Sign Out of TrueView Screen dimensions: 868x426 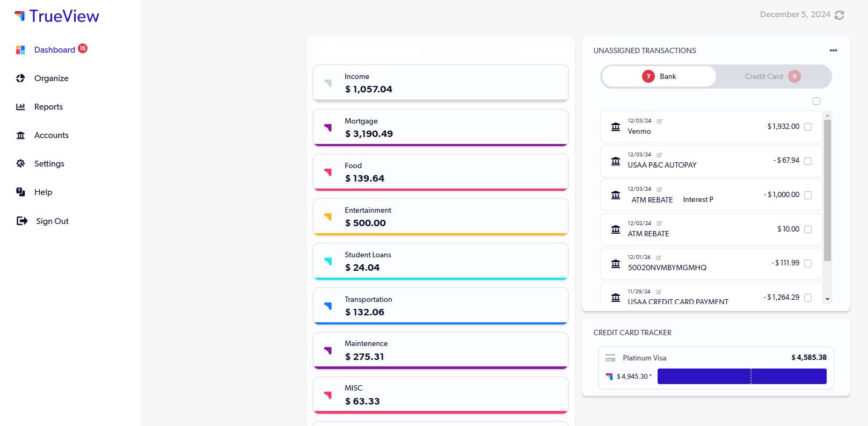point(52,221)
